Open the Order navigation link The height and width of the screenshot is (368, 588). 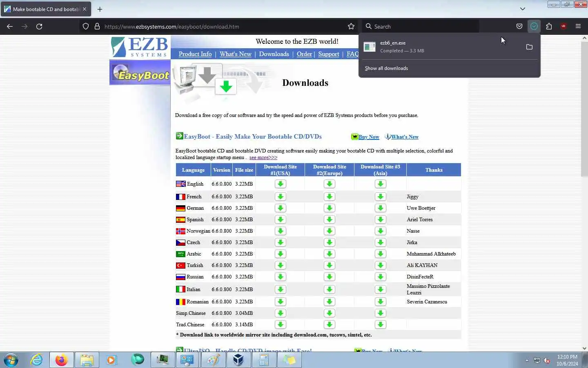[304, 54]
